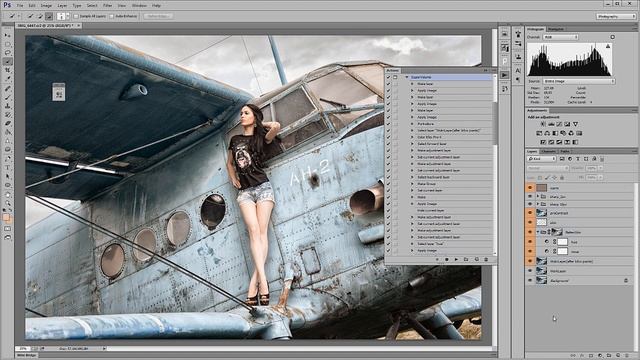This screenshot has height=360, width=640.
Task: Enable the Auto-Enhance checkbox
Action: [x=111, y=16]
